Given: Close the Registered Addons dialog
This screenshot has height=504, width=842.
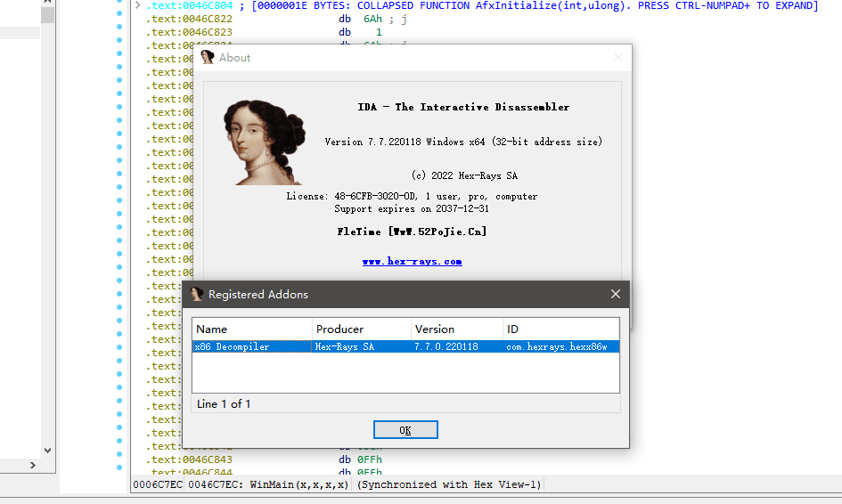Looking at the screenshot, I should coord(616,294).
